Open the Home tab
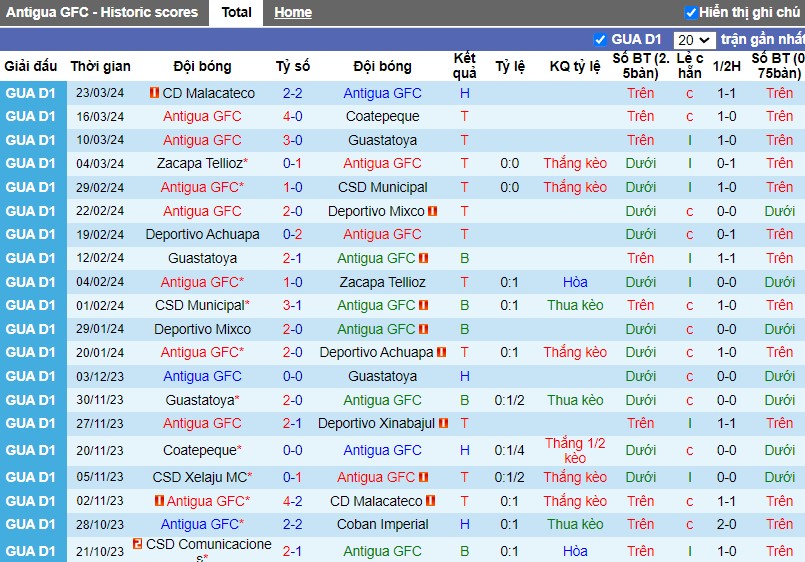 (293, 12)
